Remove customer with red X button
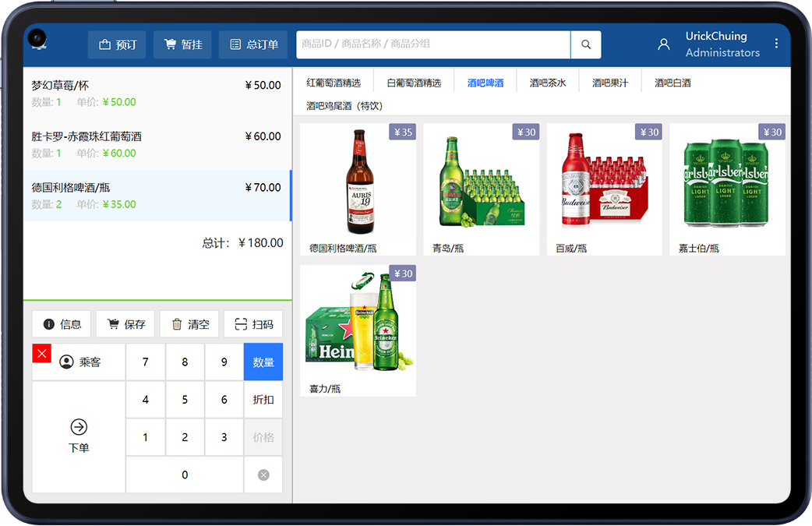Image resolution: width=812 pixels, height=526 pixels. point(41,354)
